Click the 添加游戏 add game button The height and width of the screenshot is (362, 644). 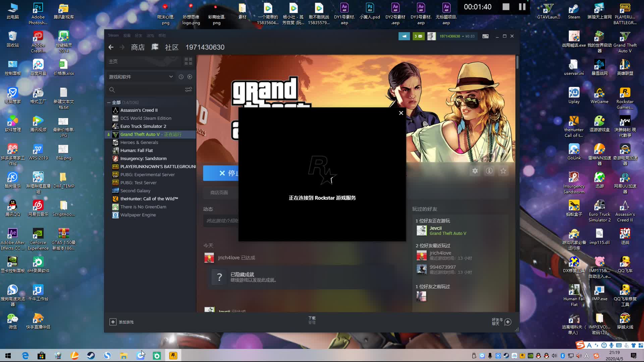pos(123,322)
